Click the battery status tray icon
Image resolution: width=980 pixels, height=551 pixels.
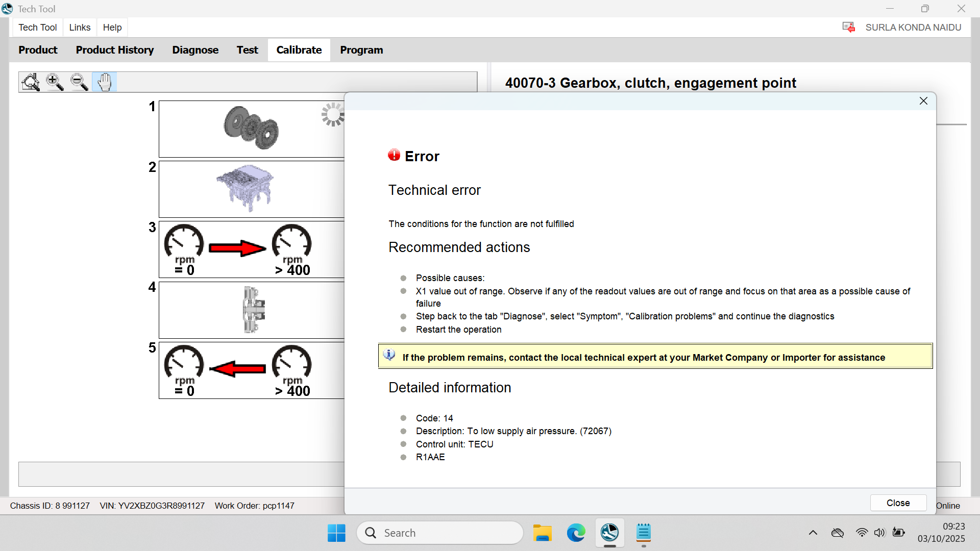(899, 533)
